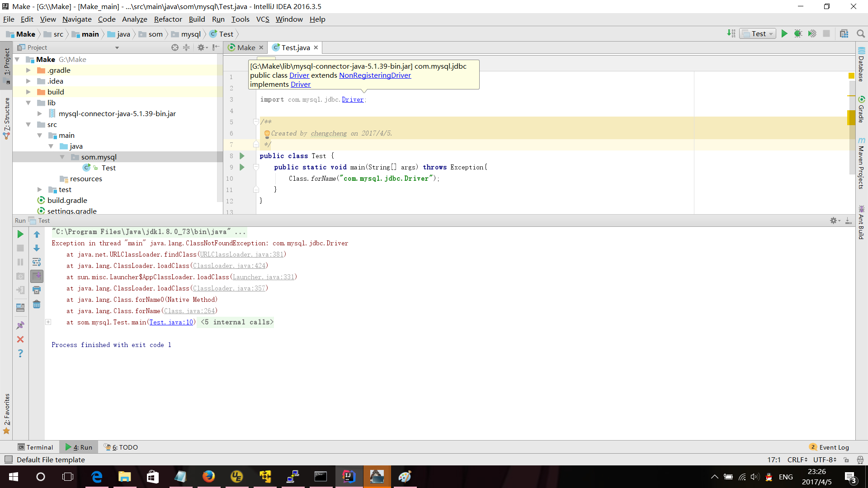
Task: Click the Debug Test bug icon
Action: point(798,34)
